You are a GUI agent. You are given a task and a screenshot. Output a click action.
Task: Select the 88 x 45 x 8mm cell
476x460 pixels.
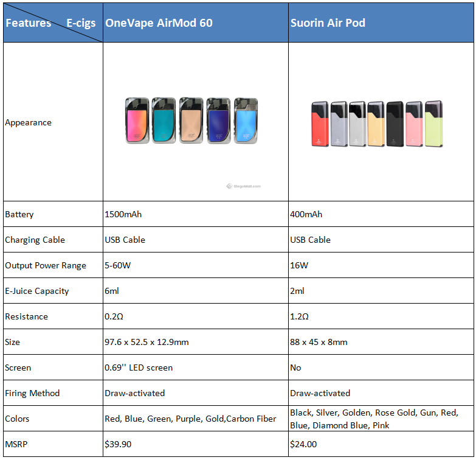click(381, 341)
